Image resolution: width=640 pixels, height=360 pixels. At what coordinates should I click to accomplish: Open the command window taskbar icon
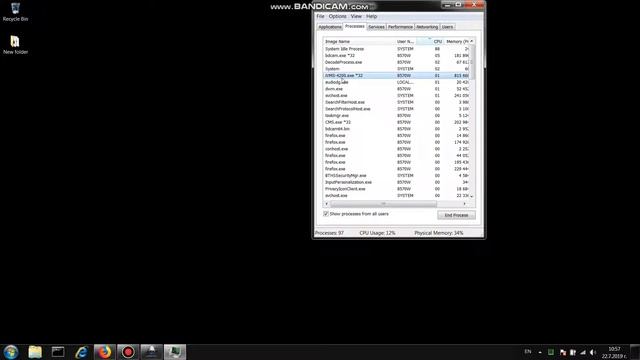58,352
